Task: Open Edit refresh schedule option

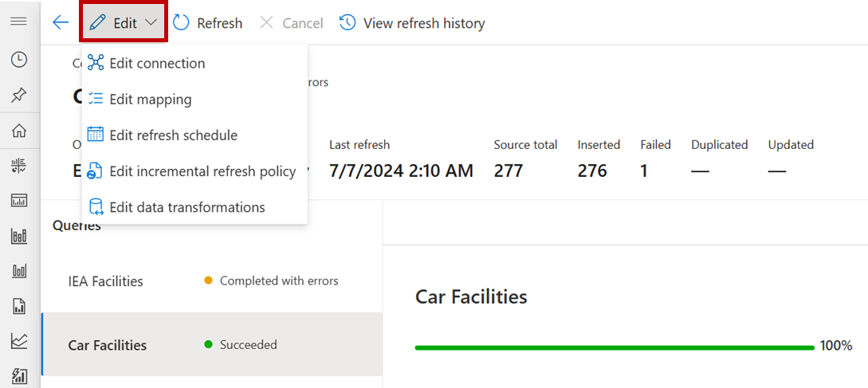Action: tap(173, 135)
